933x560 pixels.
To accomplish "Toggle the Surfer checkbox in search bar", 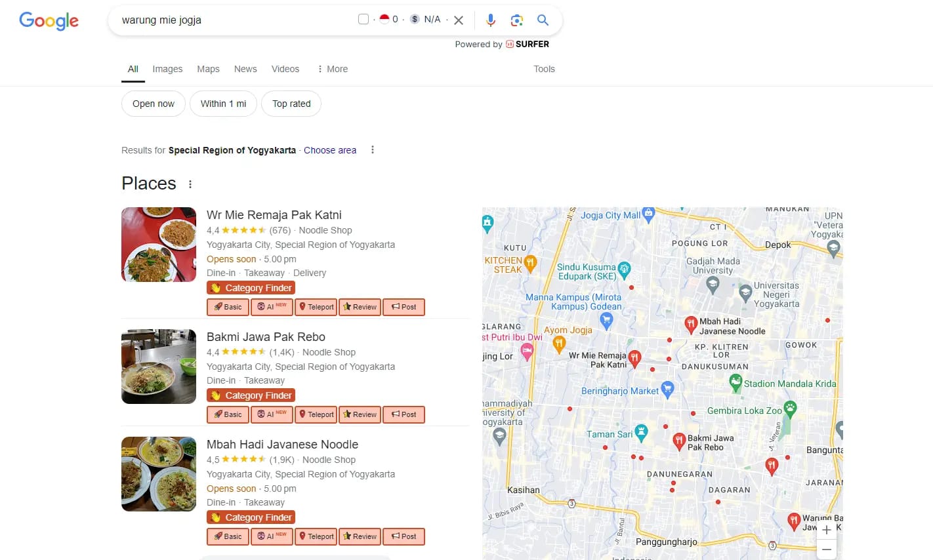I will 363,19.
